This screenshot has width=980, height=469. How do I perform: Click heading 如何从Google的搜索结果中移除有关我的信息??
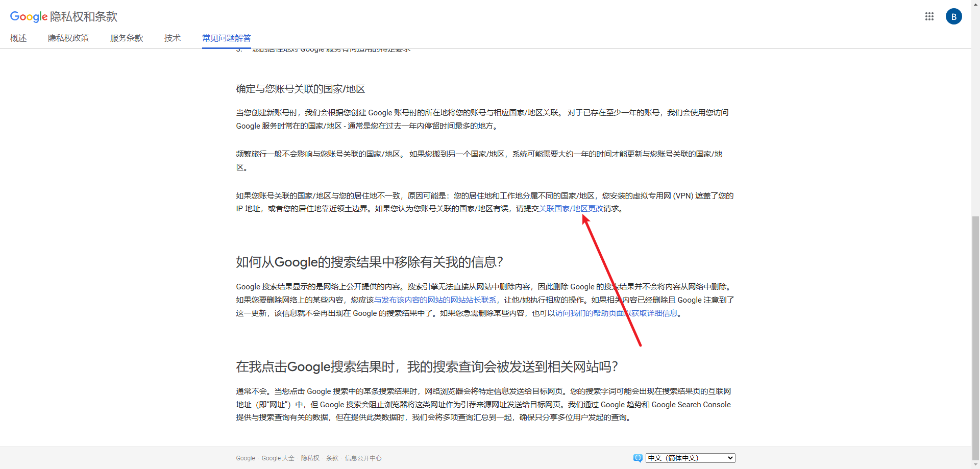click(370, 262)
